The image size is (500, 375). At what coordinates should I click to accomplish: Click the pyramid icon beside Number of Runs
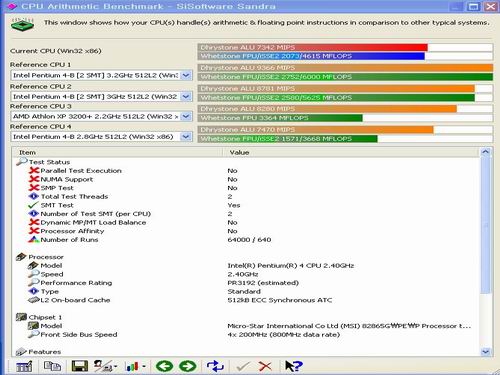34,239
